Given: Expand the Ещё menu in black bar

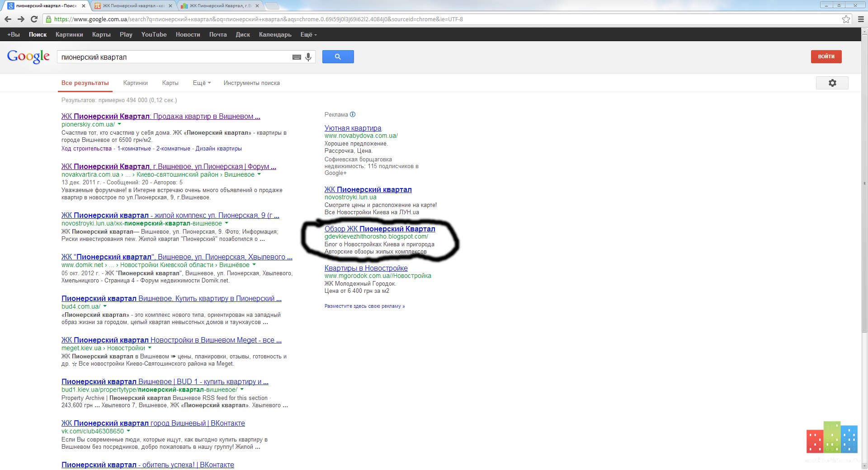Looking at the screenshot, I should (x=308, y=34).
